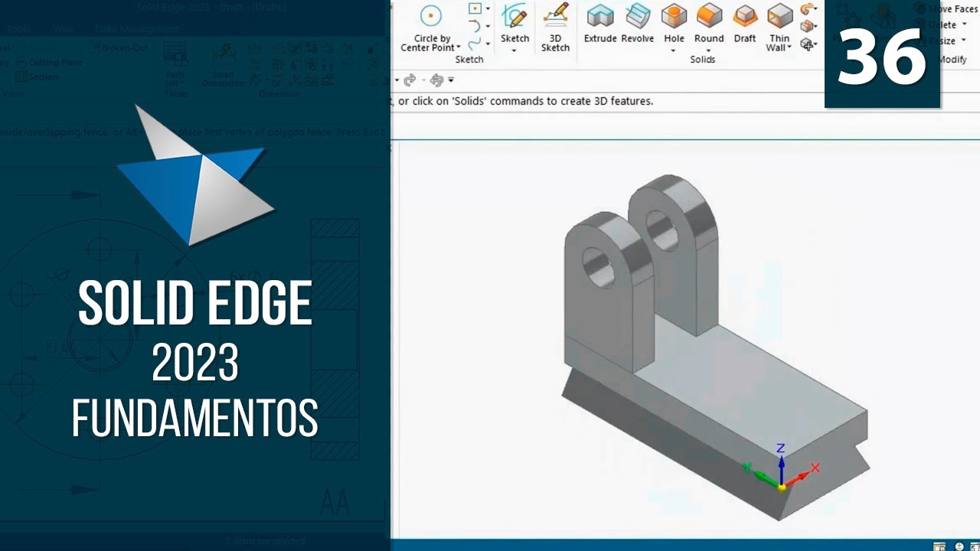The image size is (980, 551).
Task: Expand the Sketch command dropdown
Action: click(x=514, y=51)
